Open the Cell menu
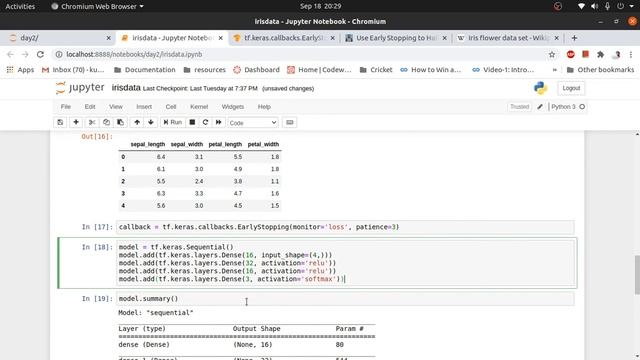This screenshot has height=360, width=640. pyautogui.click(x=171, y=107)
